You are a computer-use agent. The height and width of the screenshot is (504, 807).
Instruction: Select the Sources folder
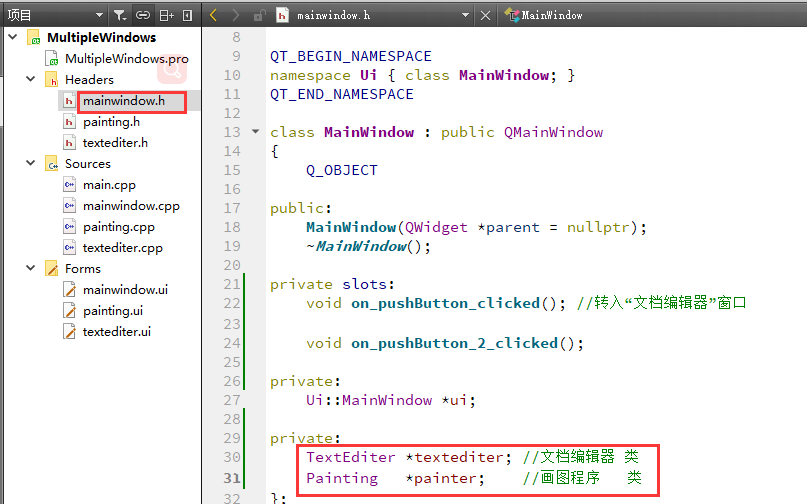tap(87, 164)
